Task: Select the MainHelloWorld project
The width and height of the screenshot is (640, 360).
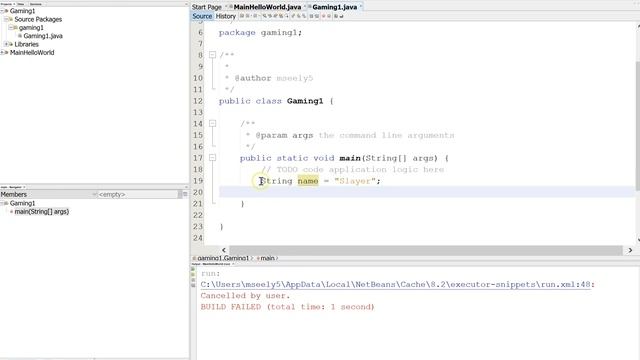Action: (x=32, y=52)
